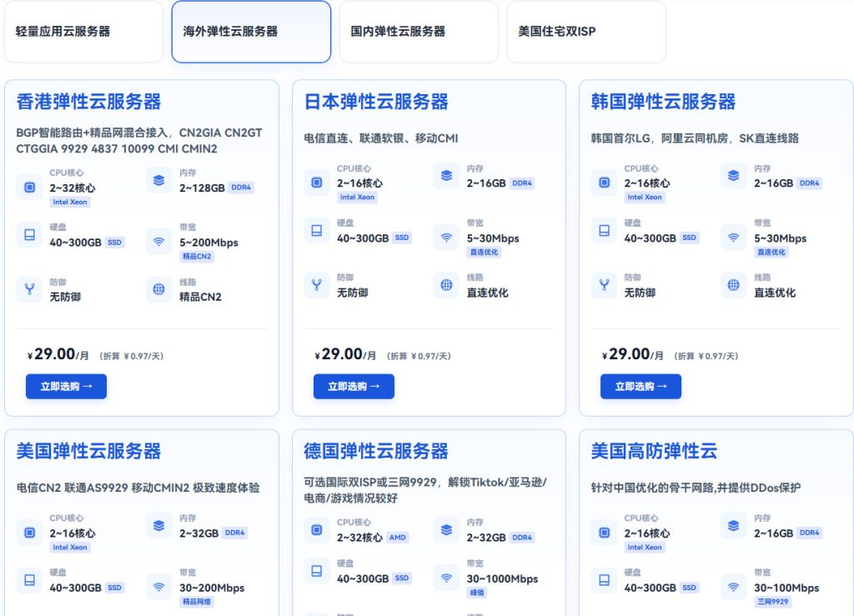Click the ¥29.00/月 price in the 日本 card
Viewport: 854px width, 616px height.
point(345,354)
